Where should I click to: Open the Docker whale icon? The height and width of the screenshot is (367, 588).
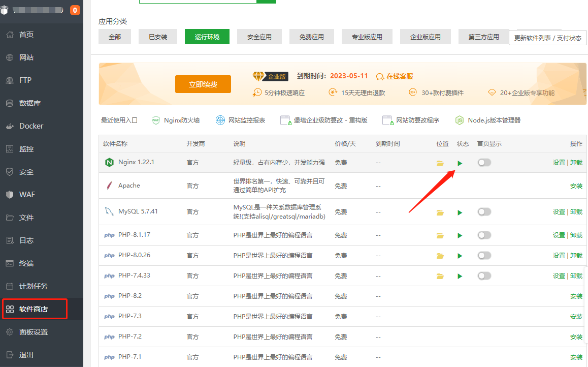point(10,126)
